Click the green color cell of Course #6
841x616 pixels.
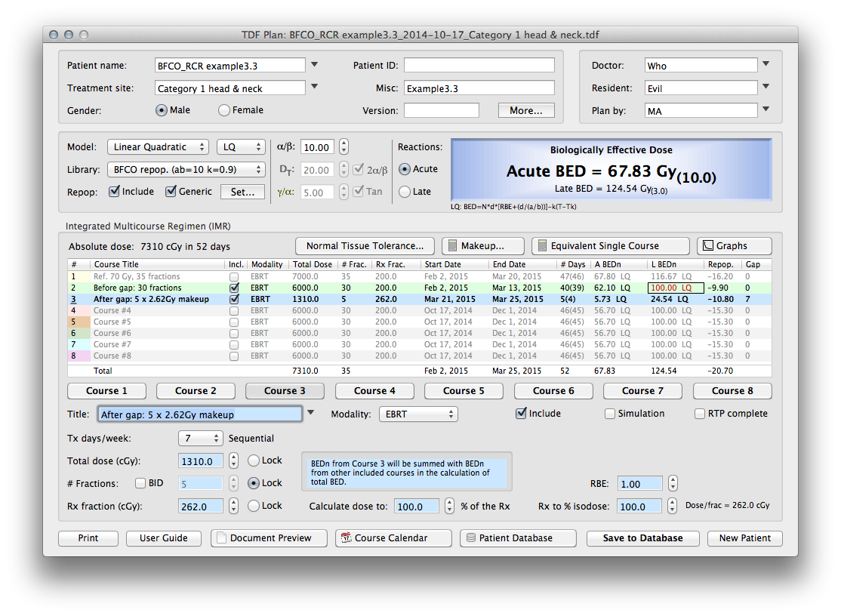click(79, 333)
